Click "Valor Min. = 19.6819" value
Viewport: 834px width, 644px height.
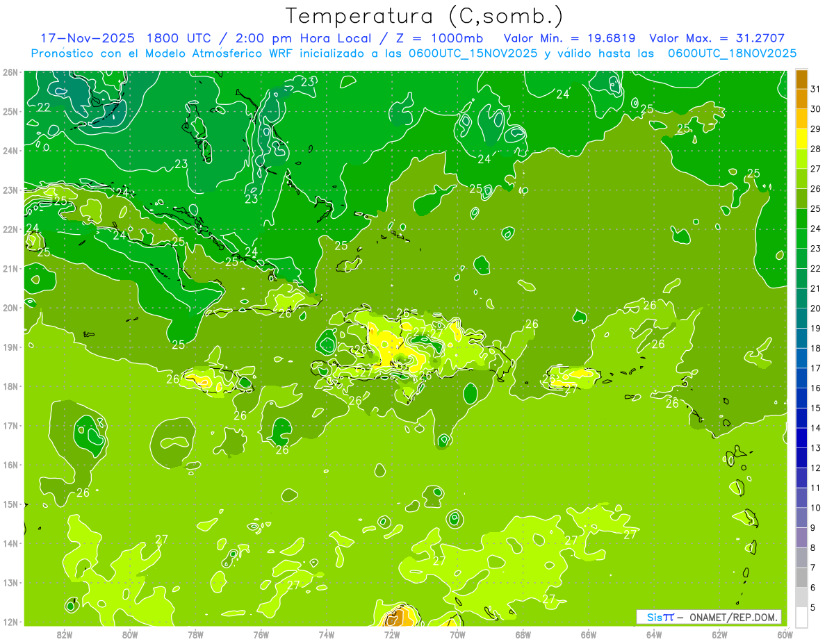pos(571,38)
